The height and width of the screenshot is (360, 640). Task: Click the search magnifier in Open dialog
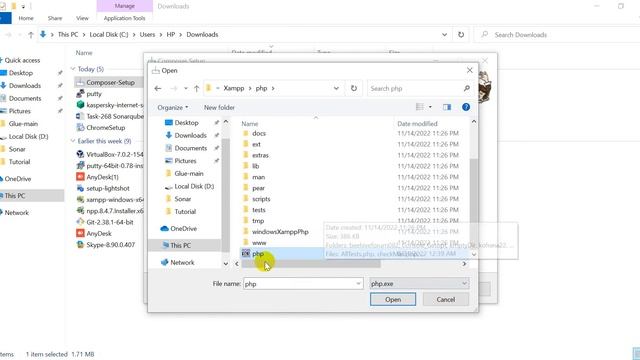tap(467, 88)
